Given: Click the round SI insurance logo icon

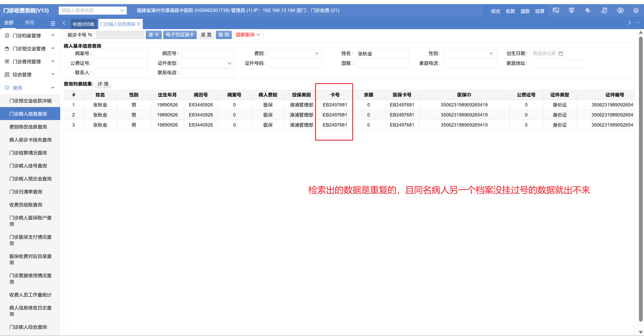Looking at the screenshot, I should [x=620, y=10].
